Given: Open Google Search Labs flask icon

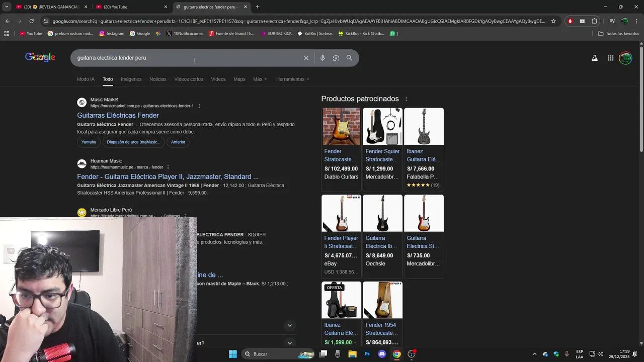Looking at the screenshot, I should 595,58.
